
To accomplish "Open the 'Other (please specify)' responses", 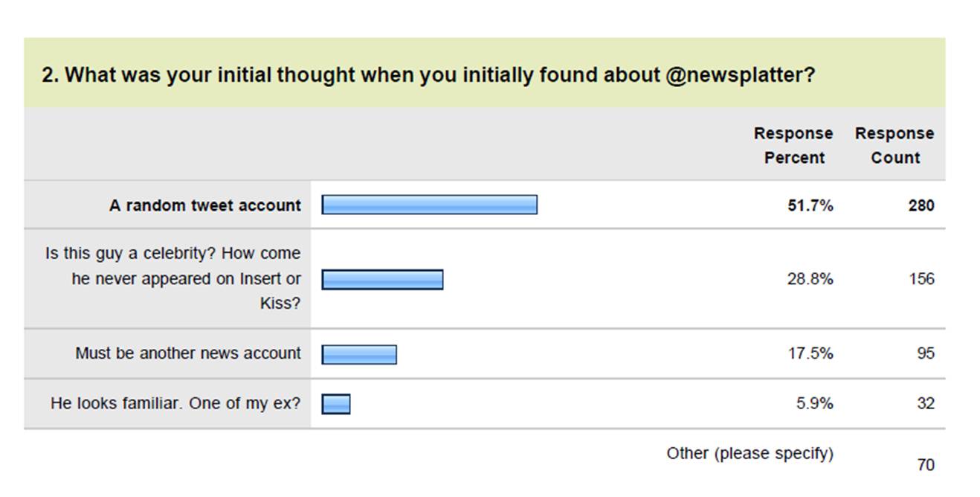I will pyautogui.click(x=749, y=453).
